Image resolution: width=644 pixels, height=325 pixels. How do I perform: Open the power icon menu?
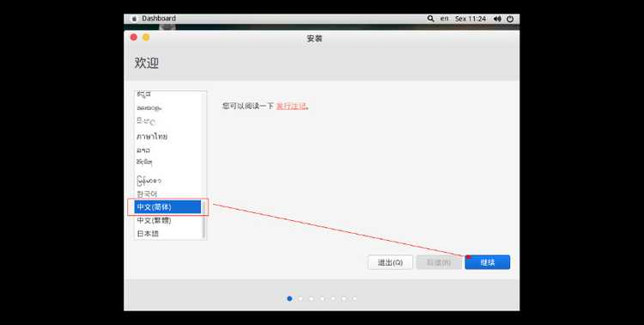click(x=510, y=19)
